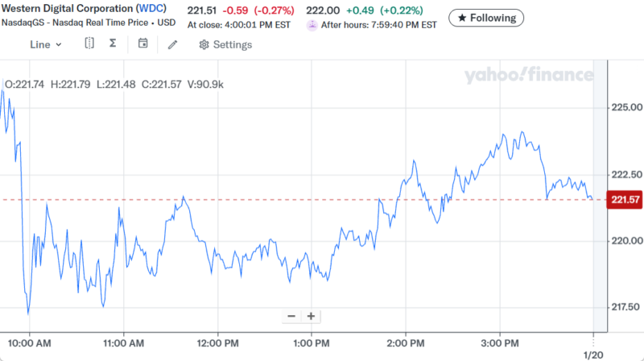Click the 1/20 date label

click(x=592, y=355)
